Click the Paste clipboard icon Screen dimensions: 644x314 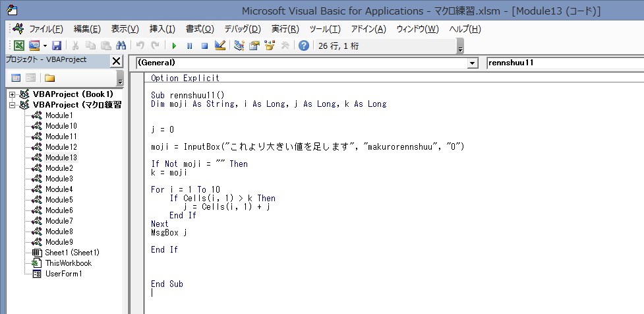pos(106,46)
